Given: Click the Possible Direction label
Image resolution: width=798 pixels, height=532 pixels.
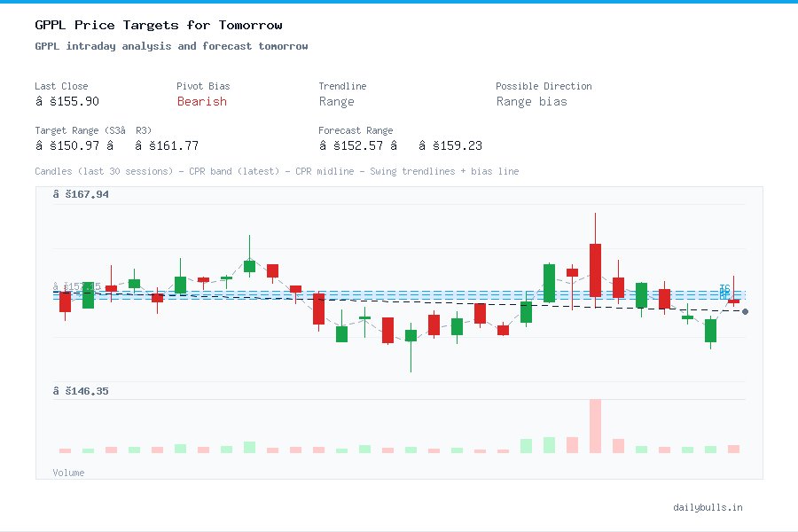Looking at the screenshot, I should [x=544, y=86].
